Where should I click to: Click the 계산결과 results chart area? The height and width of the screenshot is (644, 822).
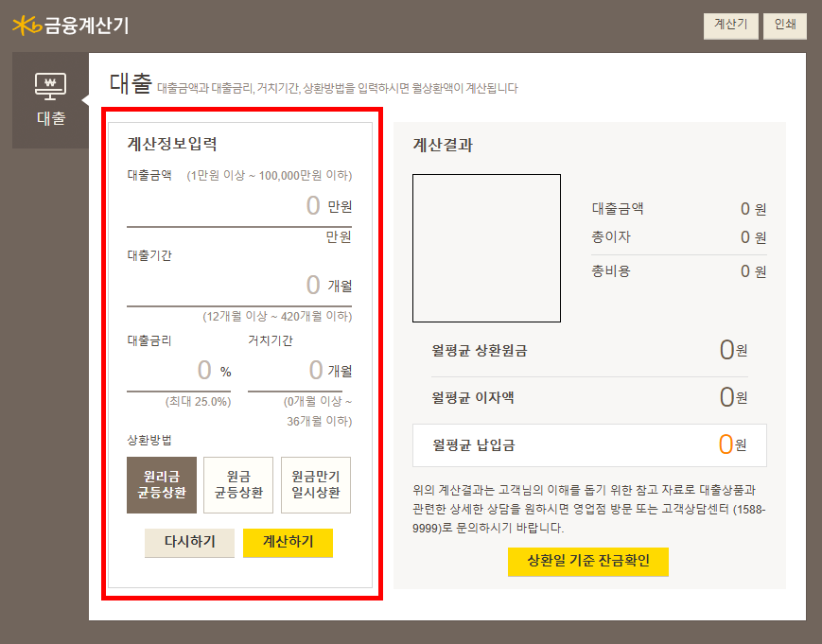pyautogui.click(x=486, y=250)
